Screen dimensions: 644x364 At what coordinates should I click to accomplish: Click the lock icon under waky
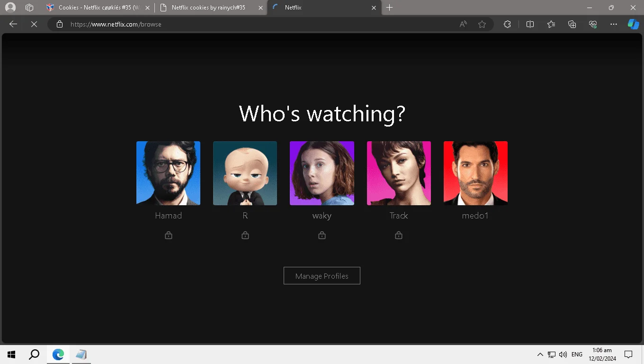point(322,235)
